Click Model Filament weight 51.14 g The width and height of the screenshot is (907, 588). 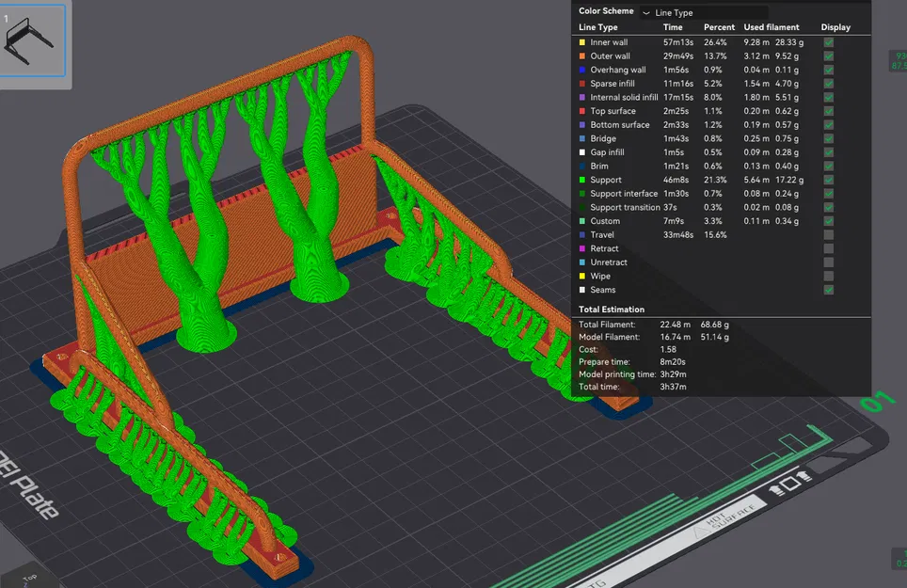[x=714, y=337]
